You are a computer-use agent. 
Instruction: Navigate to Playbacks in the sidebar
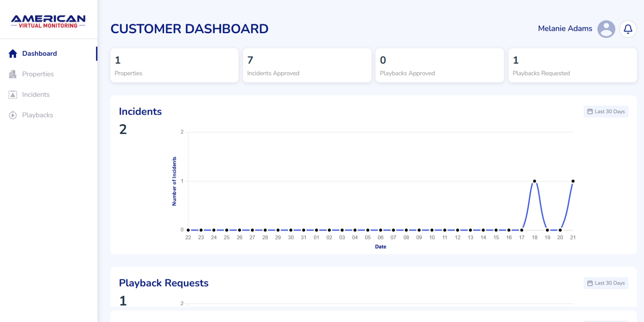(38, 115)
